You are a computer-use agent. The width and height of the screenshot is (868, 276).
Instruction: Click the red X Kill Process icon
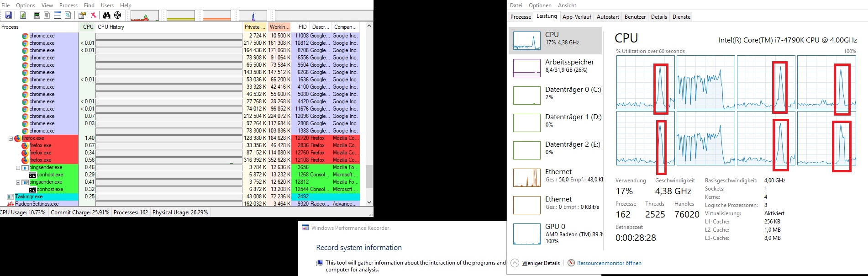point(93,15)
